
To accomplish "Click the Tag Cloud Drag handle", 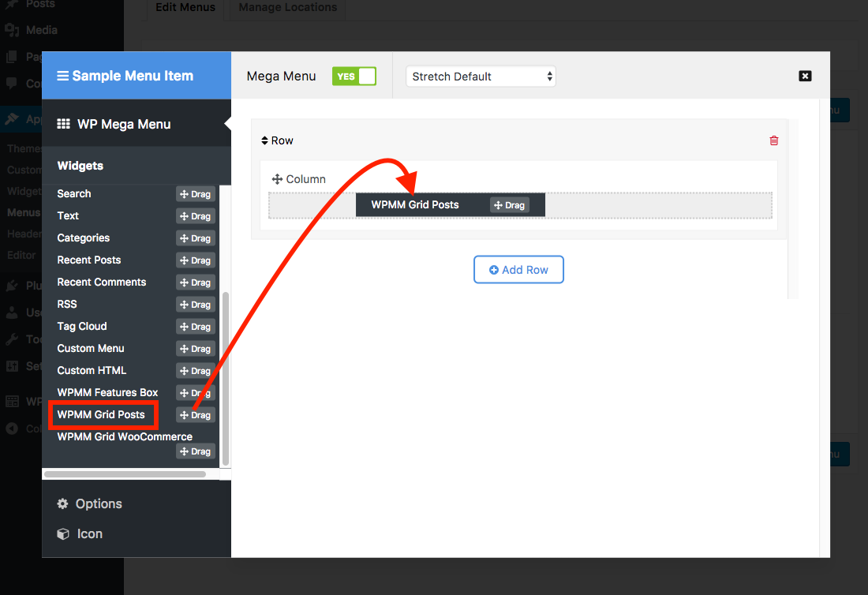I will [x=196, y=327].
